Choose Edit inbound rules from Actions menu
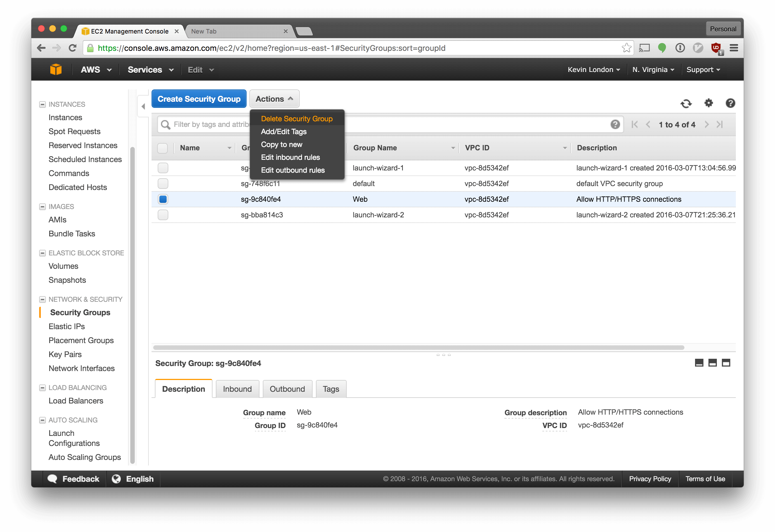Screen dimensions: 775x532 click(290, 157)
